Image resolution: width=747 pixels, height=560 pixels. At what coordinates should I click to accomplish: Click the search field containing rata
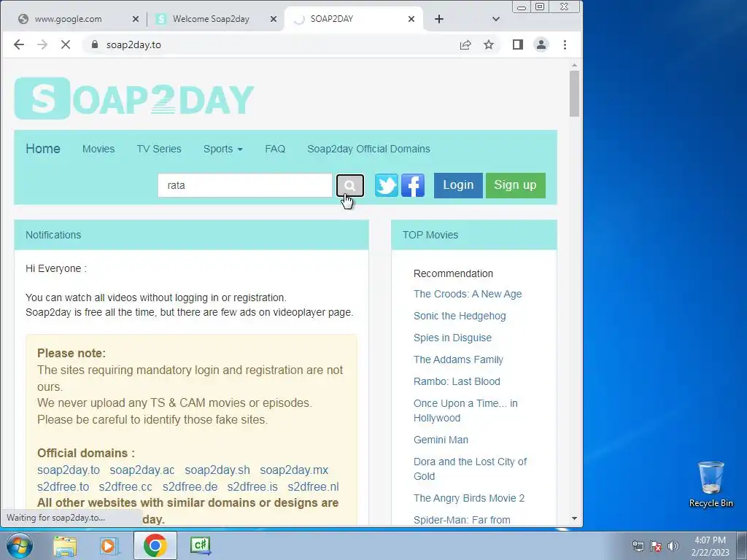pos(245,185)
